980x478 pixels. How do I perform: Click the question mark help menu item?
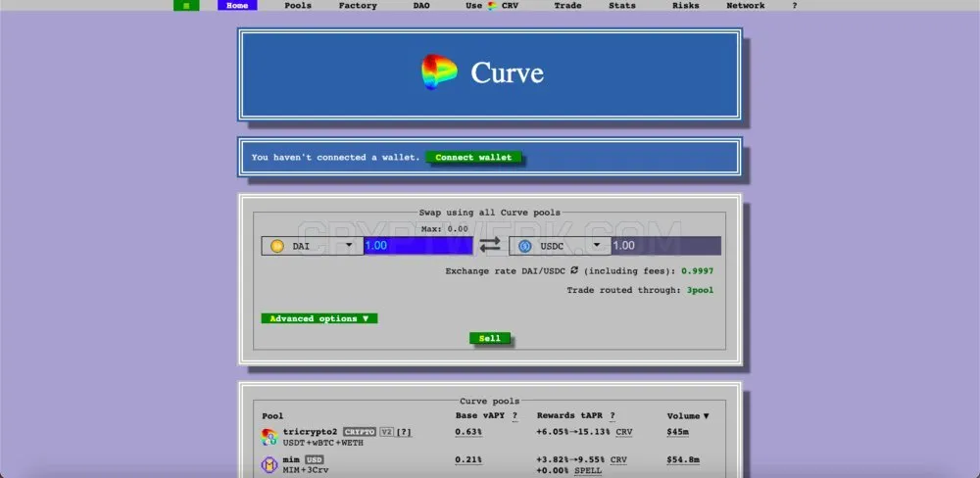[795, 6]
